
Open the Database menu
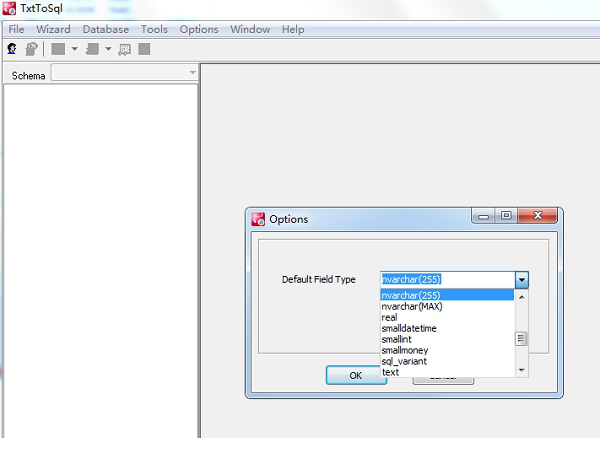click(x=106, y=29)
